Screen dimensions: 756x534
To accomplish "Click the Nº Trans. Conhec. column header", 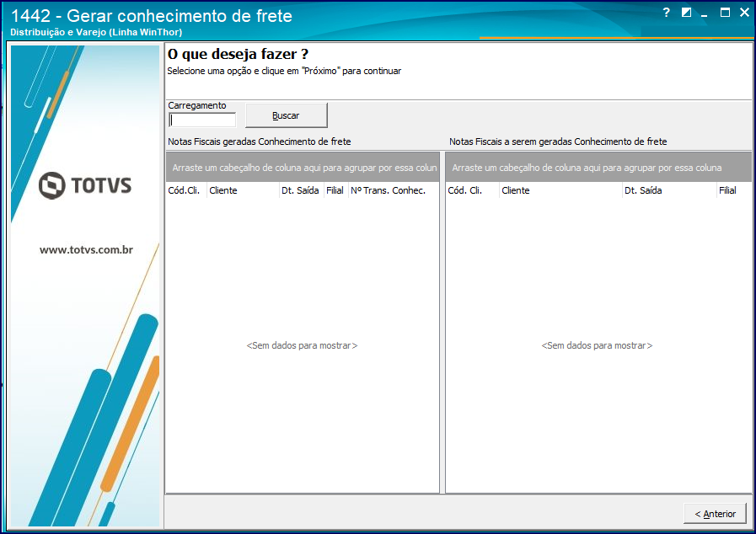I will click(x=393, y=190).
